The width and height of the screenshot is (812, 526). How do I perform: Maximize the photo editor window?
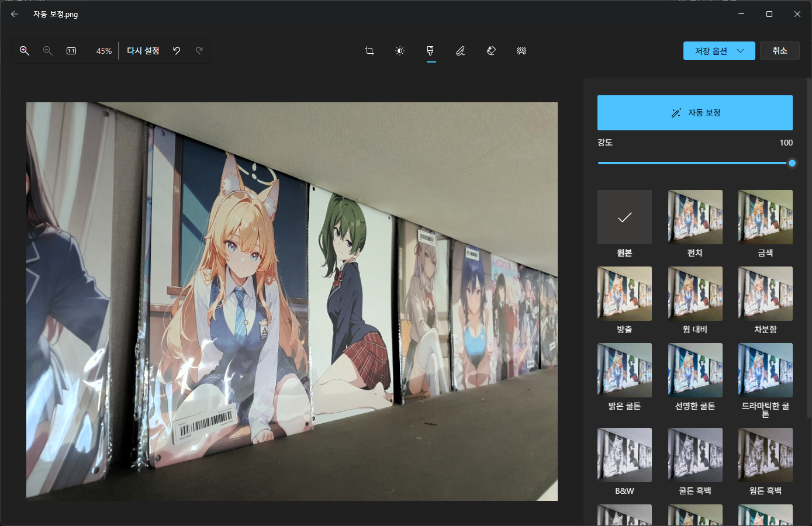click(x=769, y=14)
